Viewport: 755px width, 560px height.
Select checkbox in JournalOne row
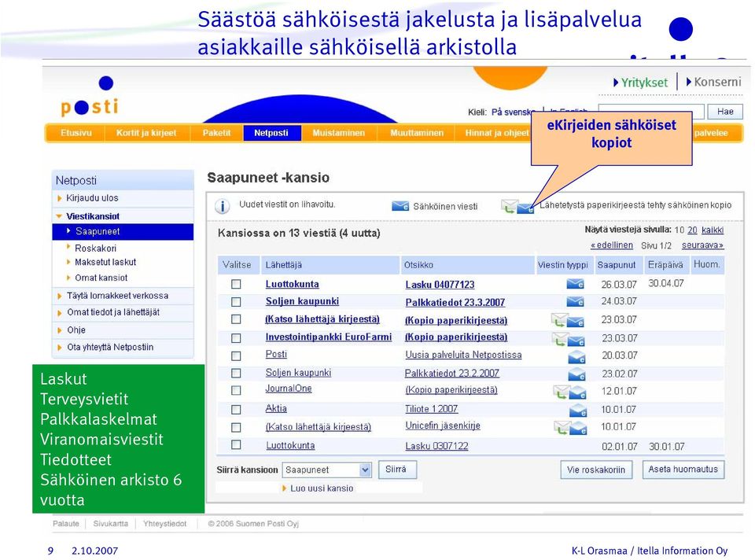coord(236,390)
